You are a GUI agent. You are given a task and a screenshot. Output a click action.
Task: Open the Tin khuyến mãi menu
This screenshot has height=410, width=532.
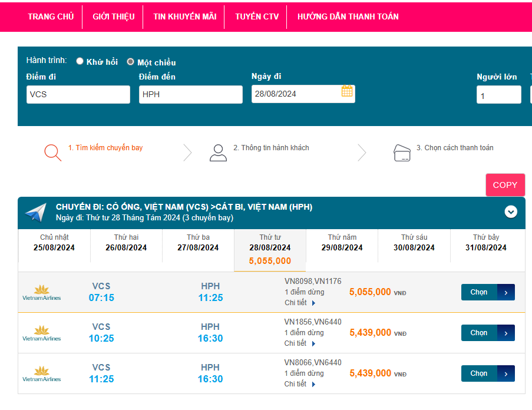(185, 16)
